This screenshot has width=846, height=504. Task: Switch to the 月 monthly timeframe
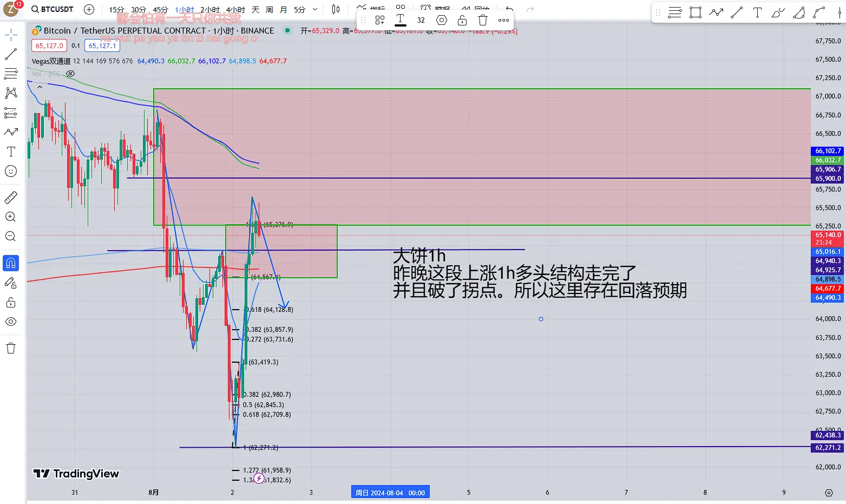[x=284, y=10]
